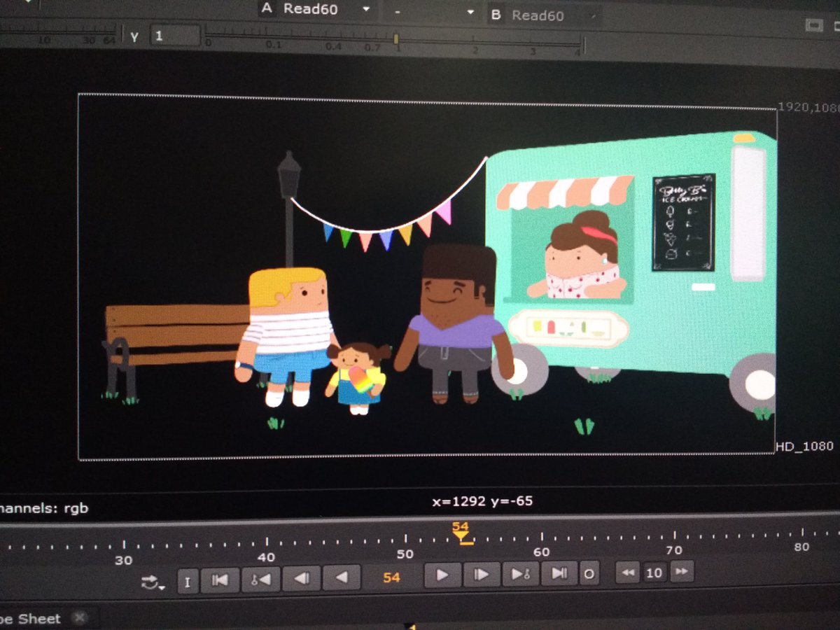
Task: Click the viewer panel icon at top right
Action: 813,25
